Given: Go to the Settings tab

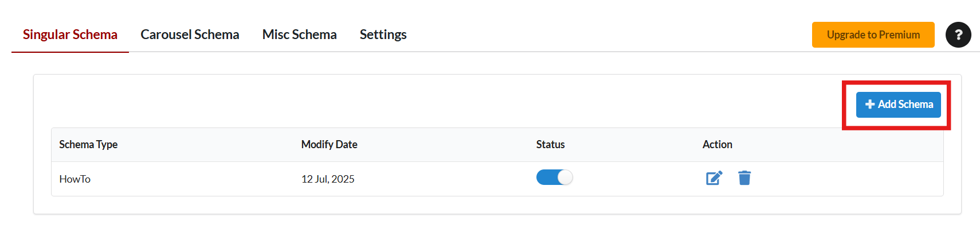Looking at the screenshot, I should [x=383, y=34].
